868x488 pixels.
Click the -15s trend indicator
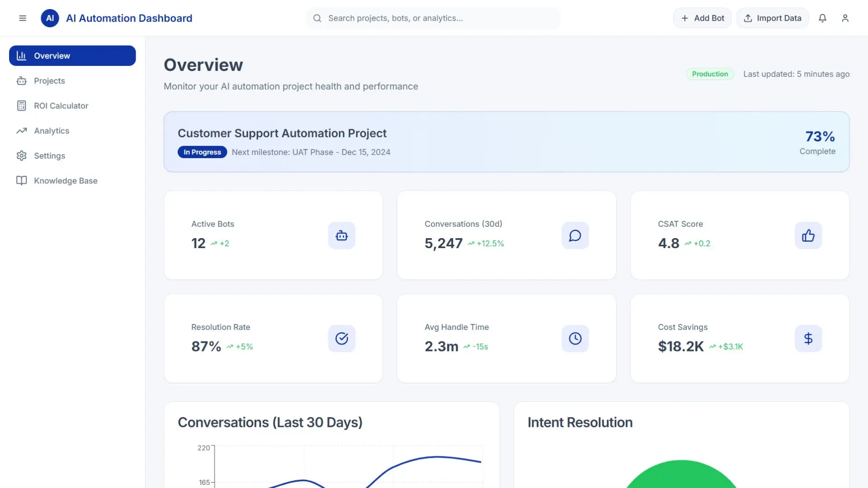(476, 347)
